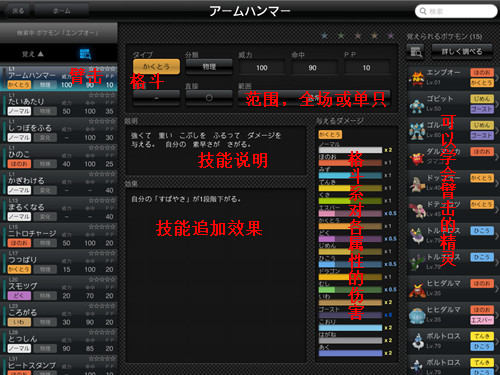Expand chevron on the ドッコラー row
The width and height of the screenshot is (500, 375).
point(497,183)
